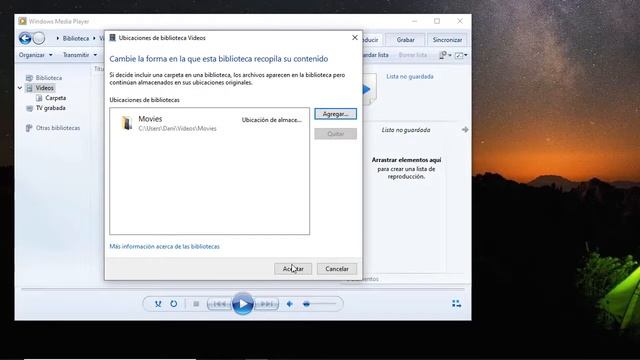The width and height of the screenshot is (640, 360).
Task: Mute the volume speaker icon
Action: (289, 304)
